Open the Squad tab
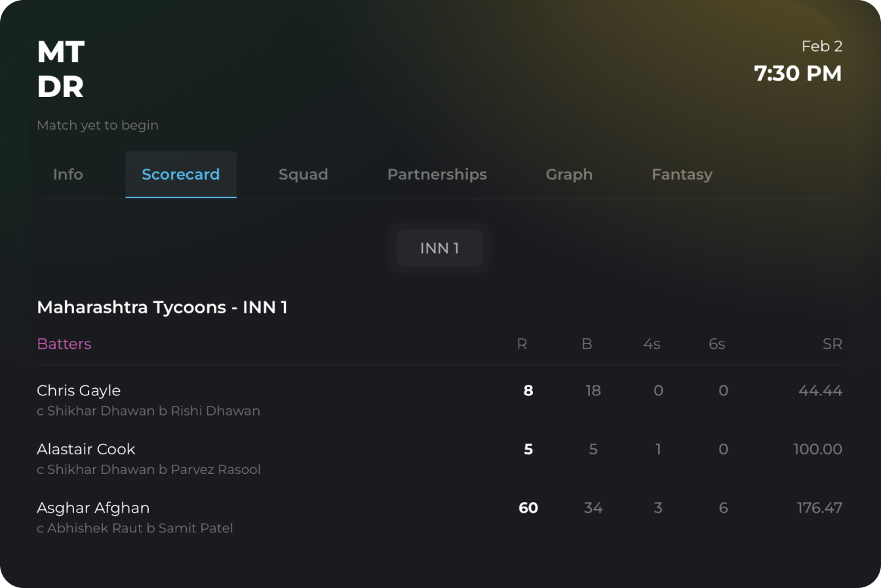881x588 pixels. tap(303, 174)
